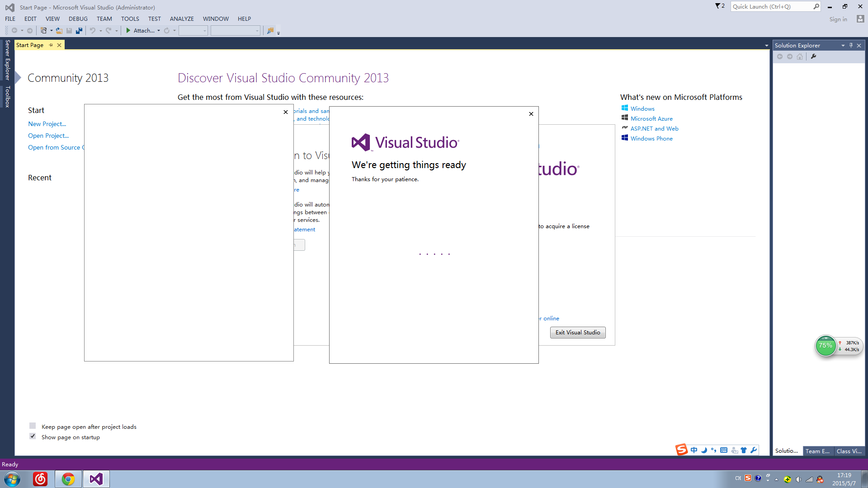Switch to the Class View tab
This screenshot has height=488, width=868.
[849, 451]
